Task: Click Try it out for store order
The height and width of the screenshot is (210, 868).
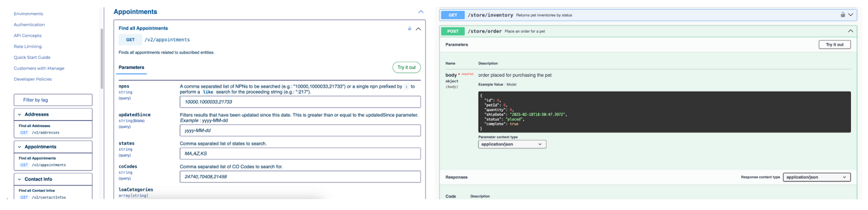Action: (834, 45)
